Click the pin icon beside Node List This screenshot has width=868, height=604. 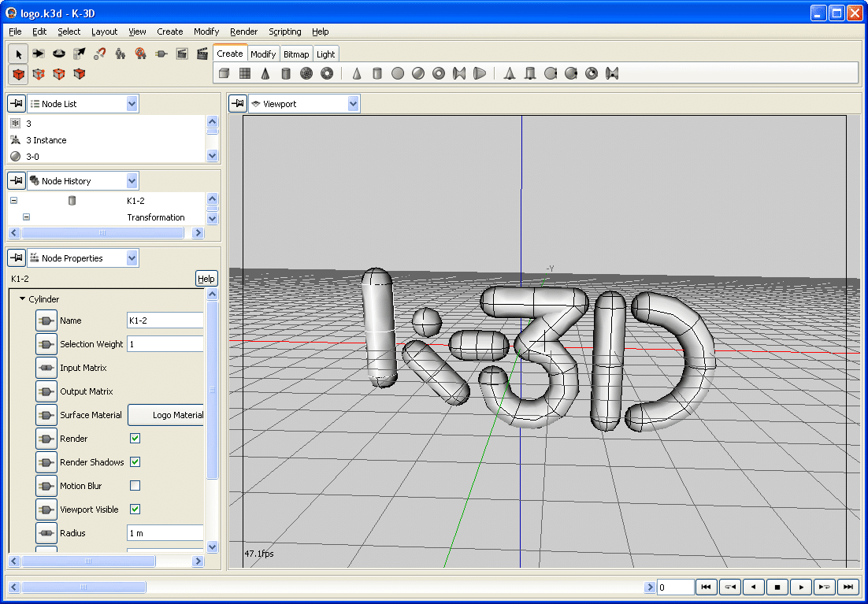pos(16,104)
